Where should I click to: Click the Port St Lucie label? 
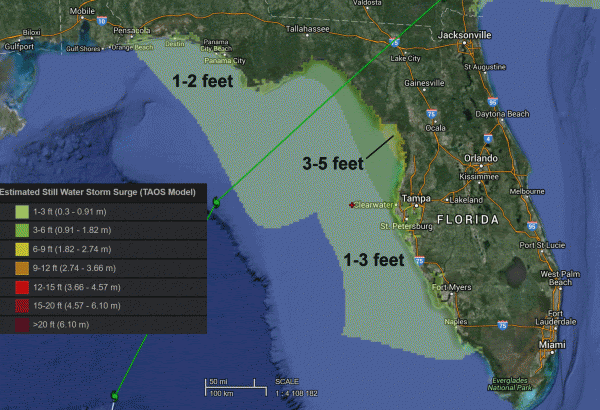pos(542,245)
